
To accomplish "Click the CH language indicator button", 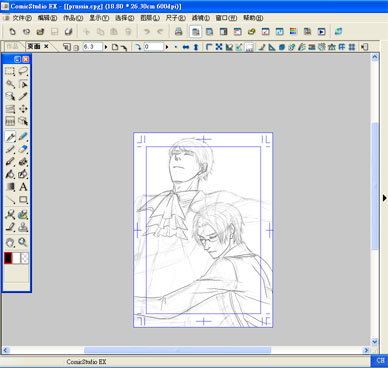I will coord(380,360).
